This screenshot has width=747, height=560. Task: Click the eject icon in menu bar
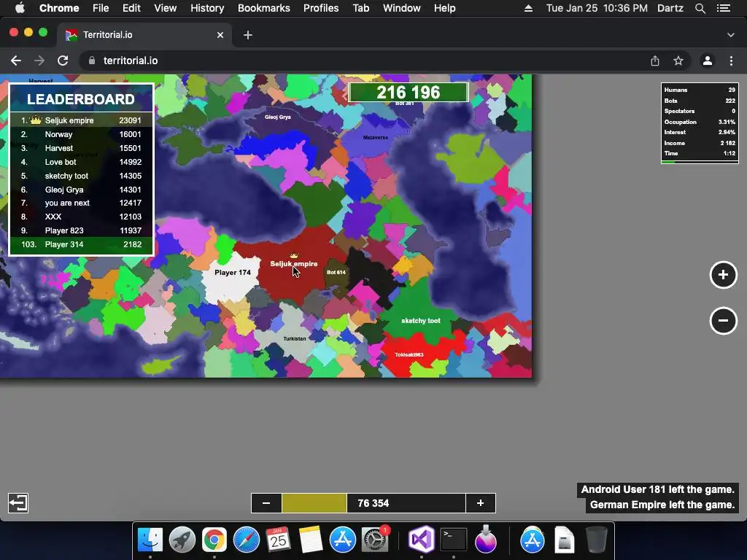528,8
